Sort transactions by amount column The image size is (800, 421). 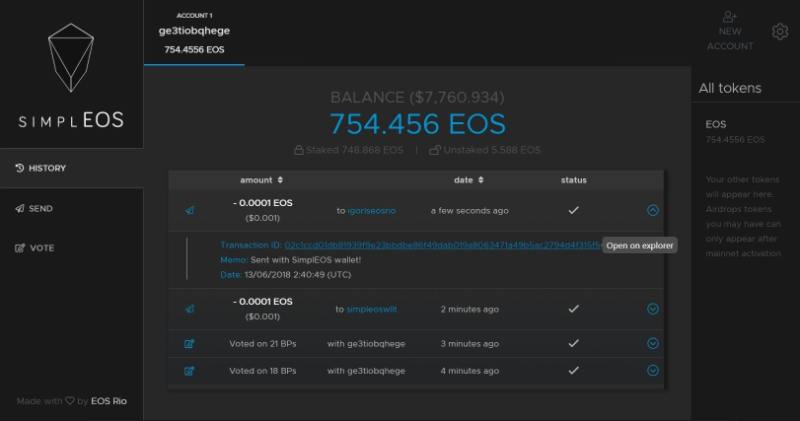pyautogui.click(x=262, y=180)
